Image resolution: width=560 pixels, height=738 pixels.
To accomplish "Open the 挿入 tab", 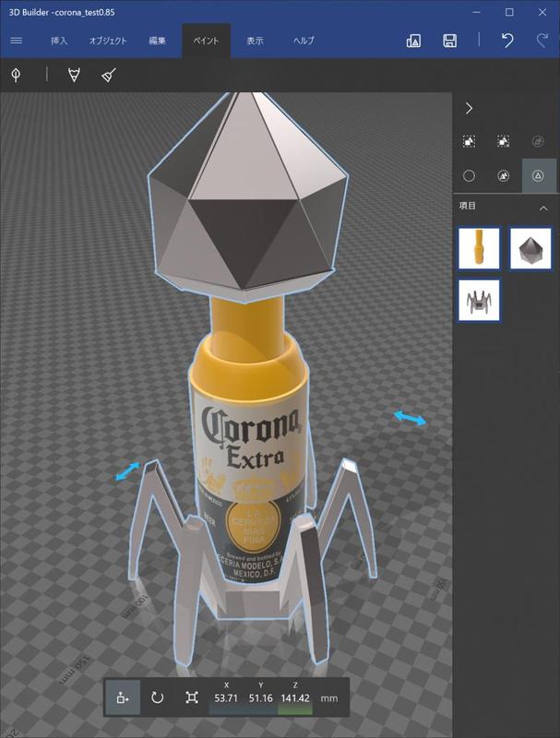I will click(59, 41).
